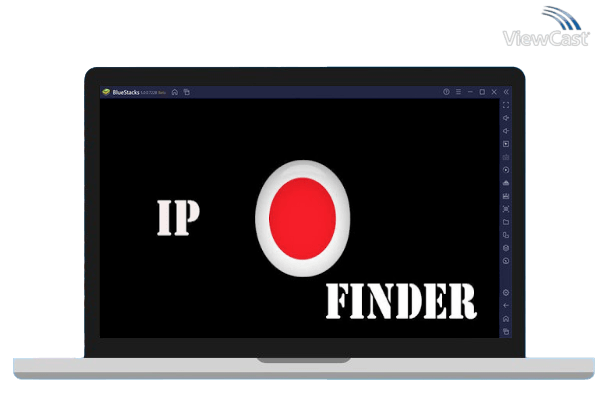The height and width of the screenshot is (414, 602).
Task: Open Recent apps icon at sidebar bottom
Action: (x=506, y=331)
